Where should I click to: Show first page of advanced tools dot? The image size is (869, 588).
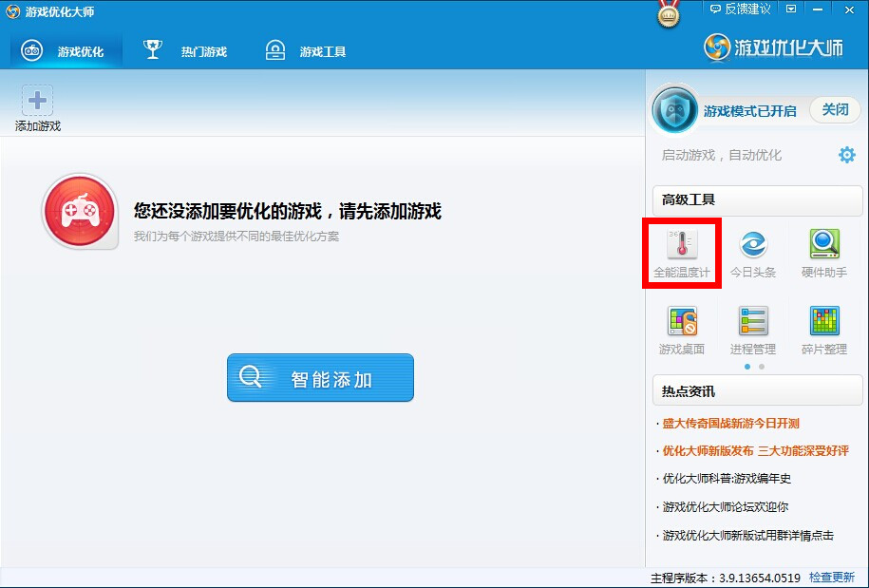pyautogui.click(x=747, y=367)
